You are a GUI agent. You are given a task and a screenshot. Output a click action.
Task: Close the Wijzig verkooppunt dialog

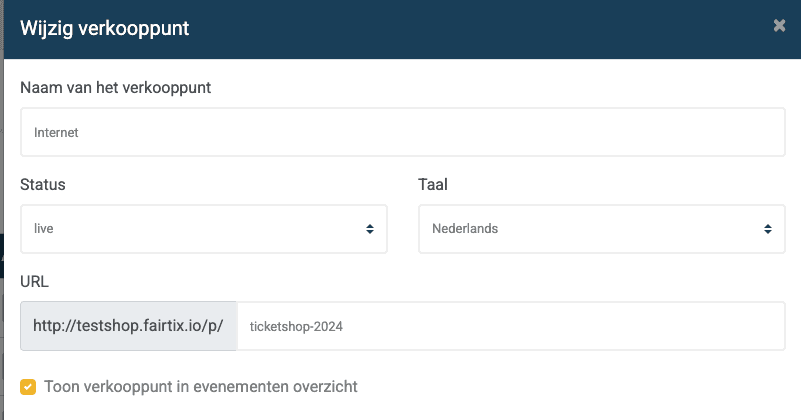[779, 26]
